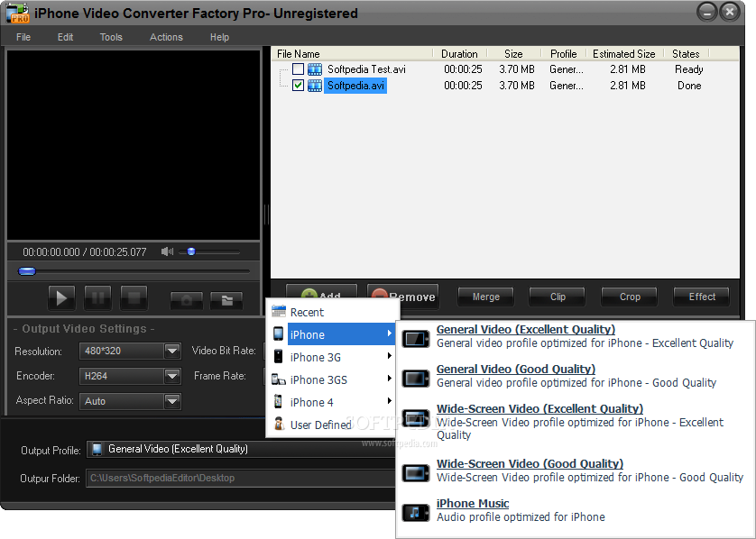Sort by the Duration column header

pos(459,54)
